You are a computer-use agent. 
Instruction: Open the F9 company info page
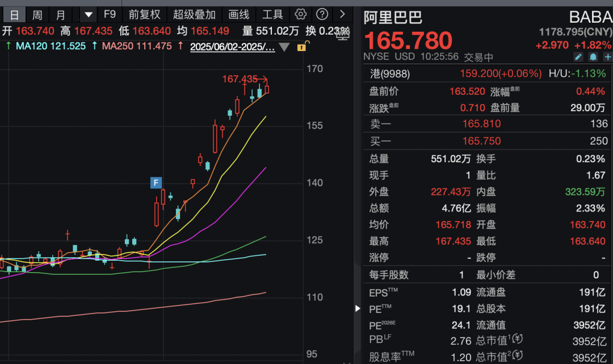110,15
